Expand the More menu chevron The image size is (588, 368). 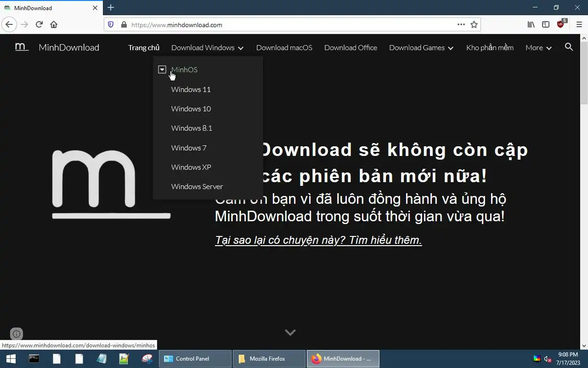(549, 48)
